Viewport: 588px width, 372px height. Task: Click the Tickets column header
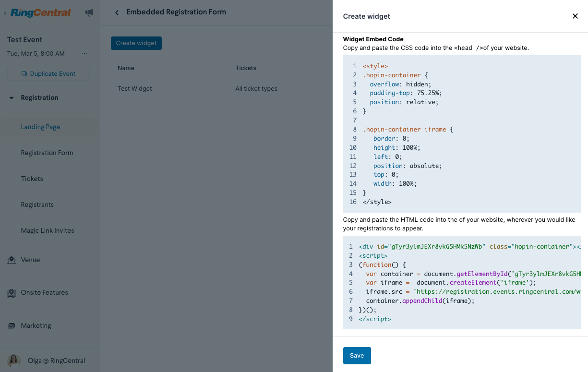(246, 68)
